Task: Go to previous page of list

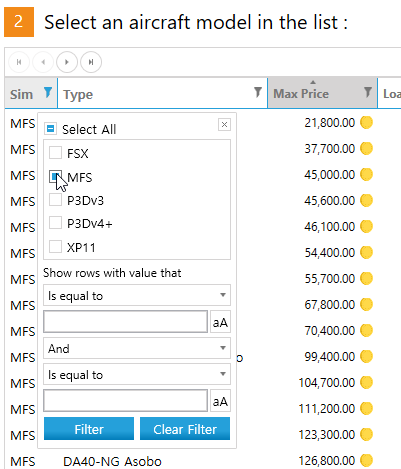Action: [x=43, y=62]
